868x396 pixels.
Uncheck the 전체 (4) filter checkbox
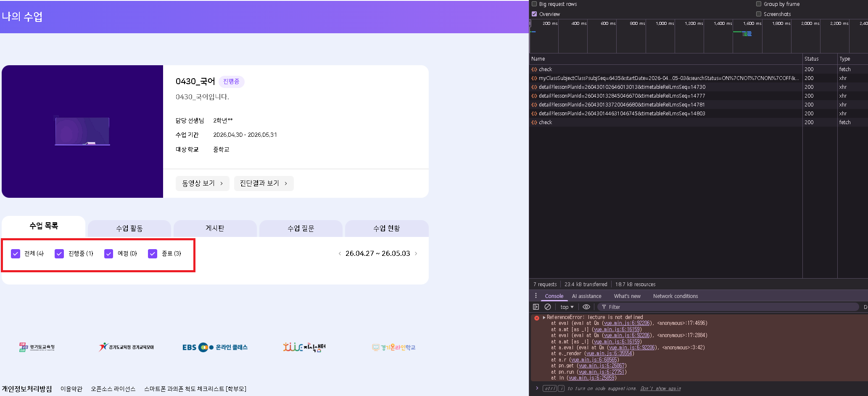tap(16, 253)
